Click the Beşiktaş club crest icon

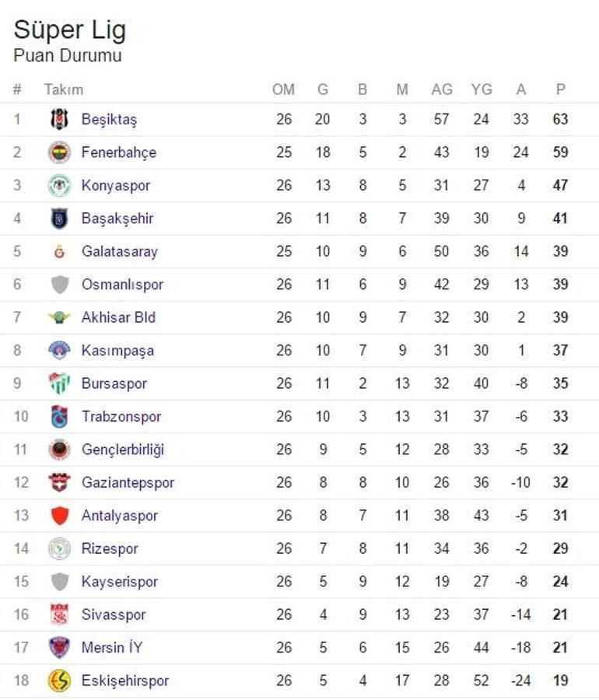coord(59,119)
